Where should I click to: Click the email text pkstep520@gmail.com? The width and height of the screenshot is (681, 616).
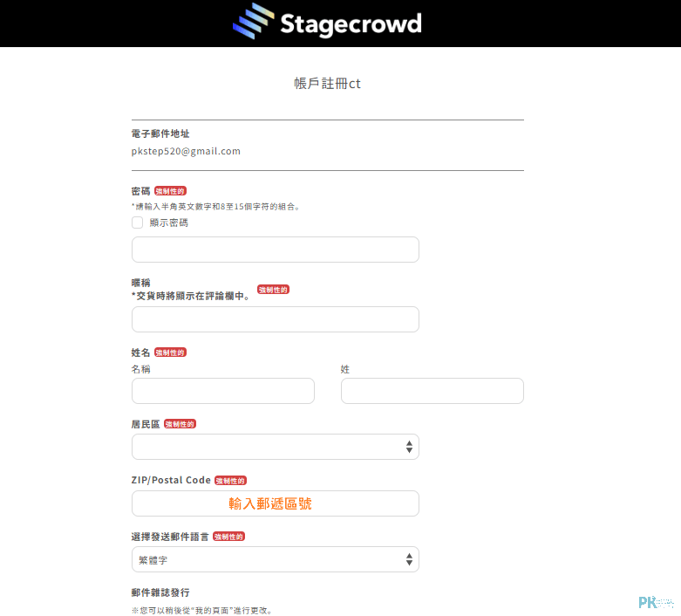pyautogui.click(x=186, y=151)
